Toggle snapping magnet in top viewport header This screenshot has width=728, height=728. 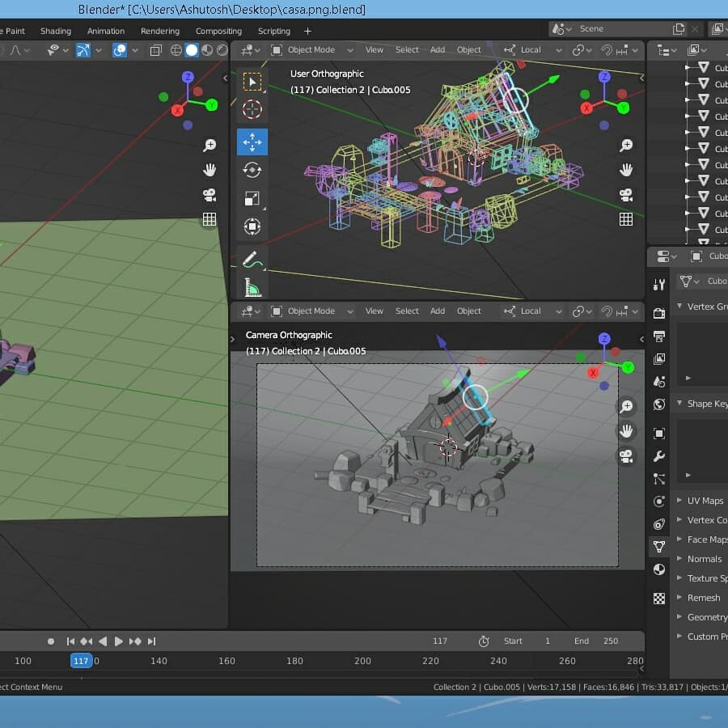[x=607, y=49]
